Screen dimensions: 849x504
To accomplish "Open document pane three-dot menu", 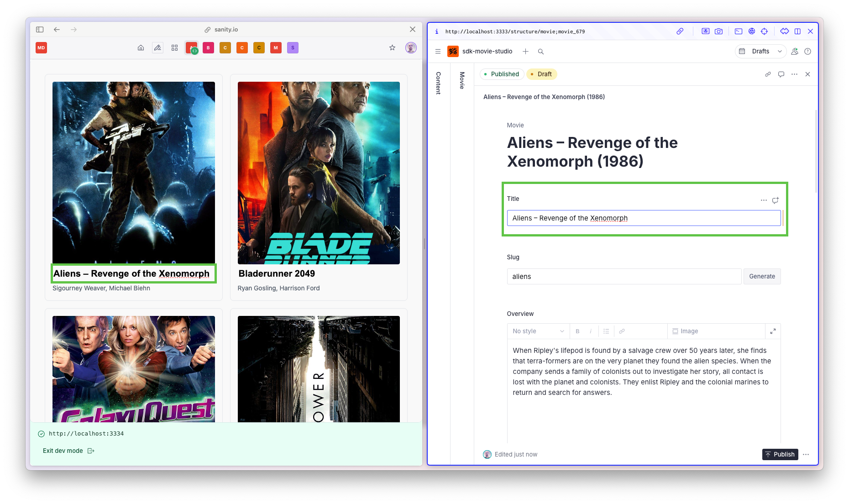I will [794, 74].
